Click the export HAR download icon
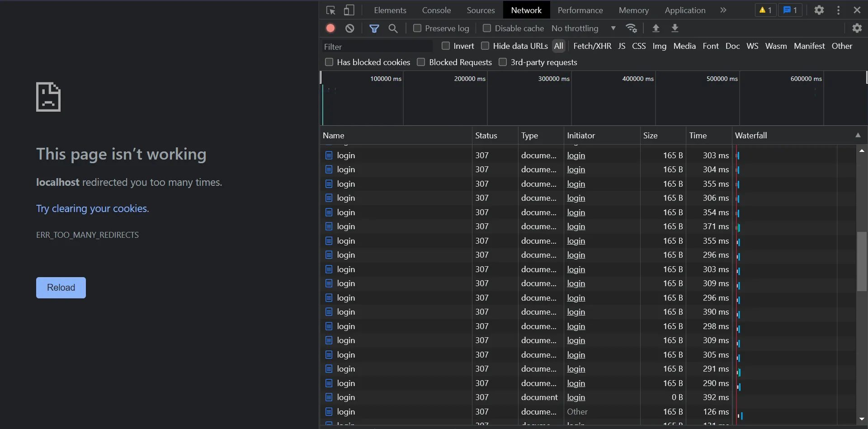This screenshot has width=868, height=429. tap(675, 28)
